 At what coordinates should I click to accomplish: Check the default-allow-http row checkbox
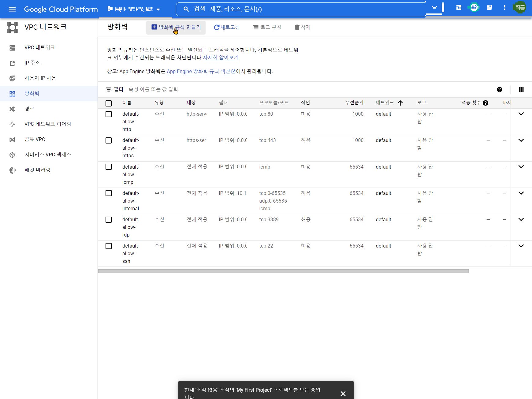tap(109, 114)
